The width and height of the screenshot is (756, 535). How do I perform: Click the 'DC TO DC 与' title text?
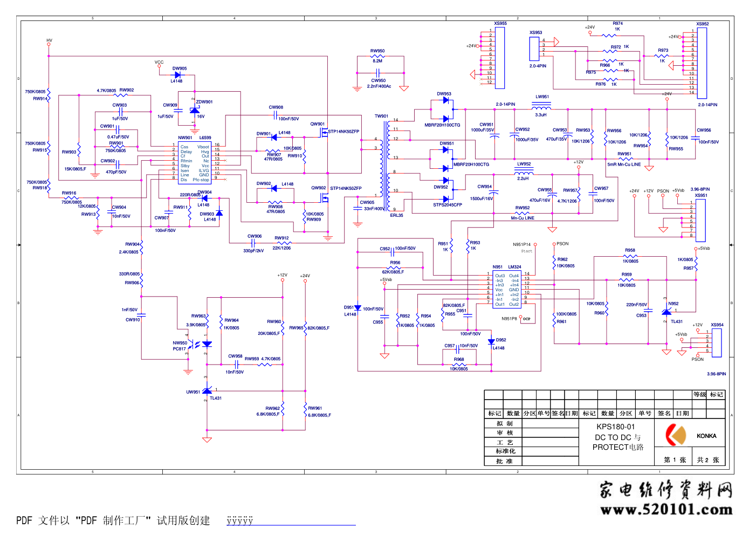click(x=618, y=437)
